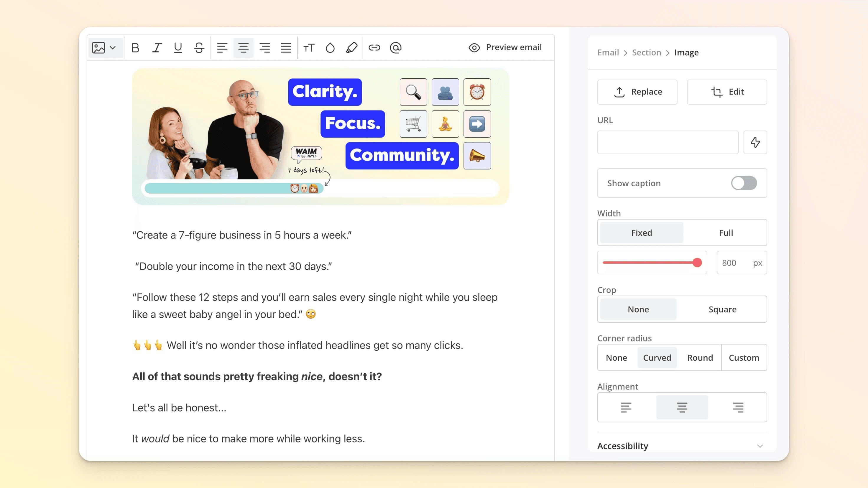This screenshot has height=488, width=868.
Task: Click Preview email
Action: click(x=505, y=47)
